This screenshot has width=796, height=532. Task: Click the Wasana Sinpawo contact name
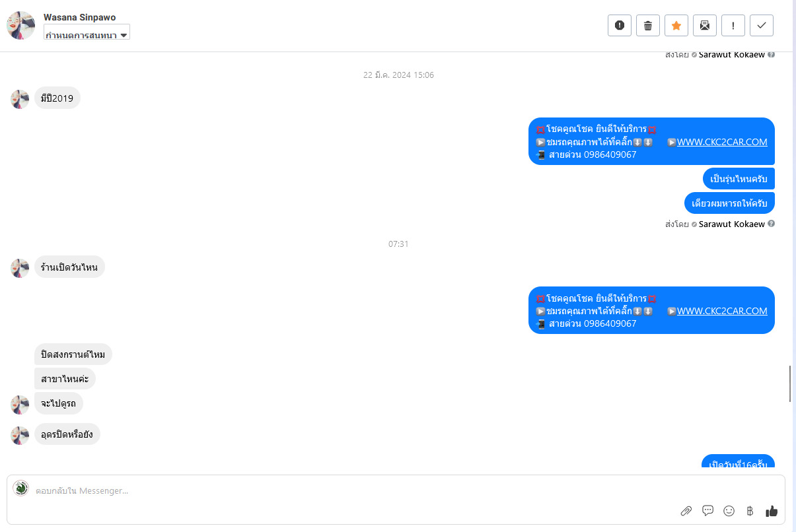[79, 17]
